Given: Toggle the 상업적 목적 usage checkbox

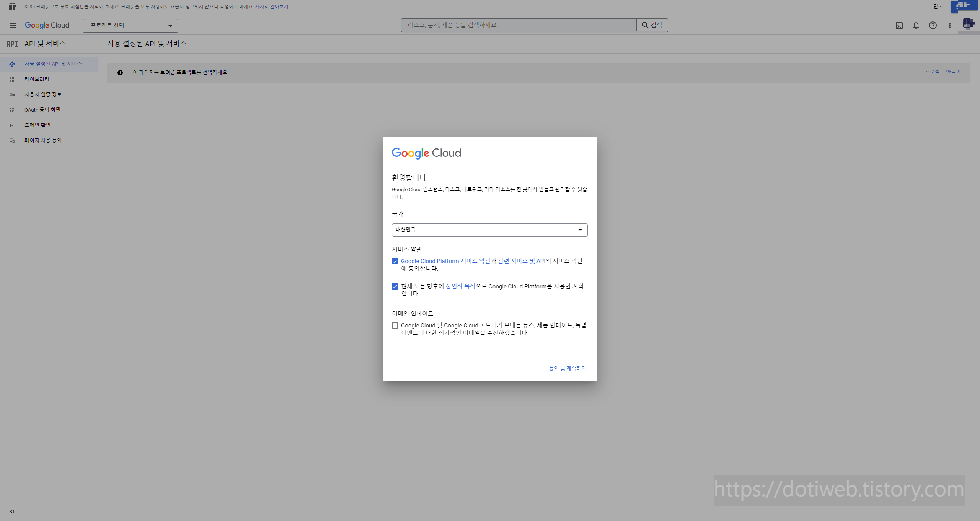Looking at the screenshot, I should (x=395, y=287).
